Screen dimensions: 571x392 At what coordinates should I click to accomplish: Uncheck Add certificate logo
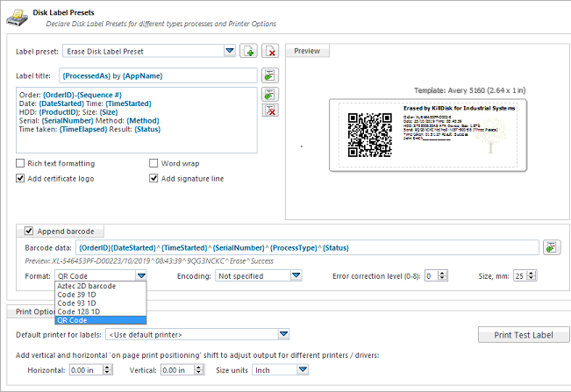pyautogui.click(x=21, y=179)
